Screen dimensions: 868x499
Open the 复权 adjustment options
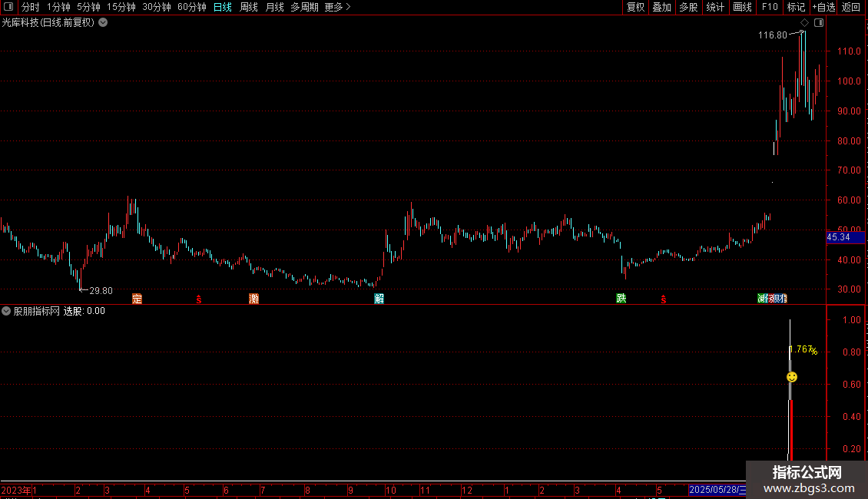click(x=635, y=7)
